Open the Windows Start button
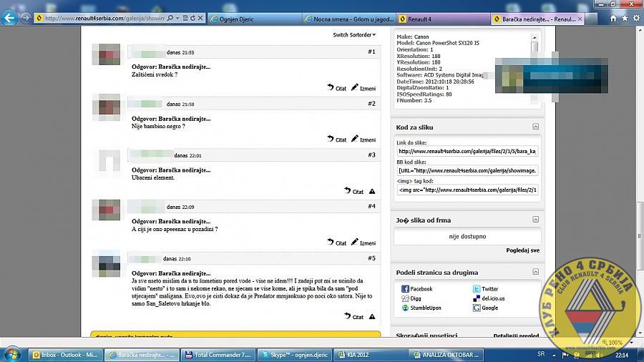 [x=12, y=354]
